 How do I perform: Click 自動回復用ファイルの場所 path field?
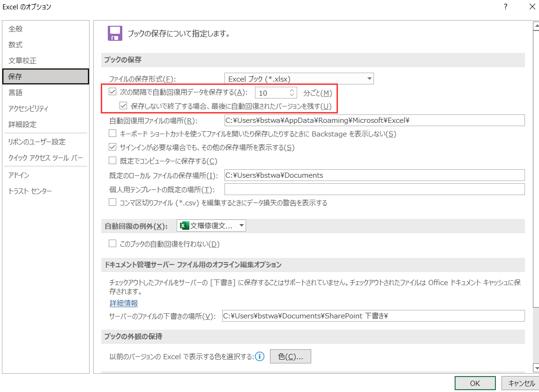[x=374, y=121]
